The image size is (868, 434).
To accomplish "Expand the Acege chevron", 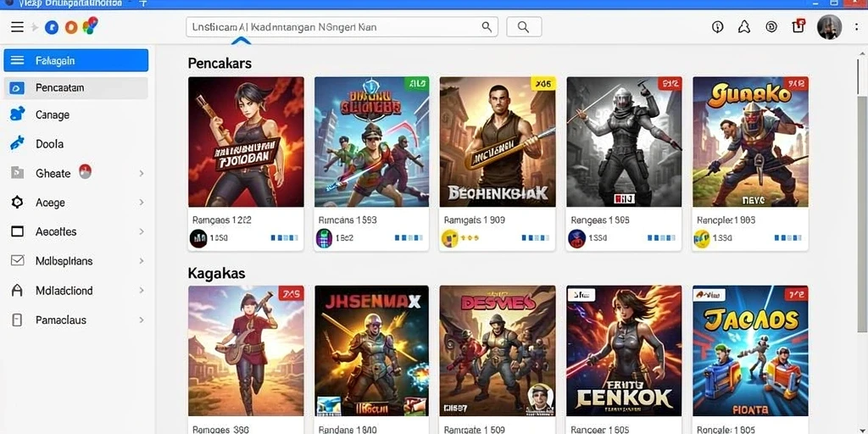I will click(x=142, y=203).
